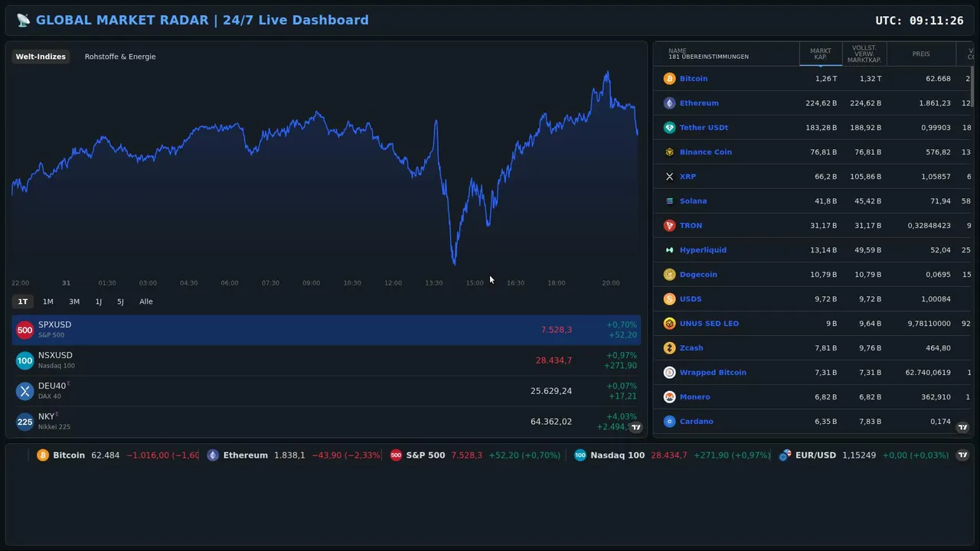Select the 3M time range
The height and width of the screenshot is (551, 980).
tap(74, 302)
